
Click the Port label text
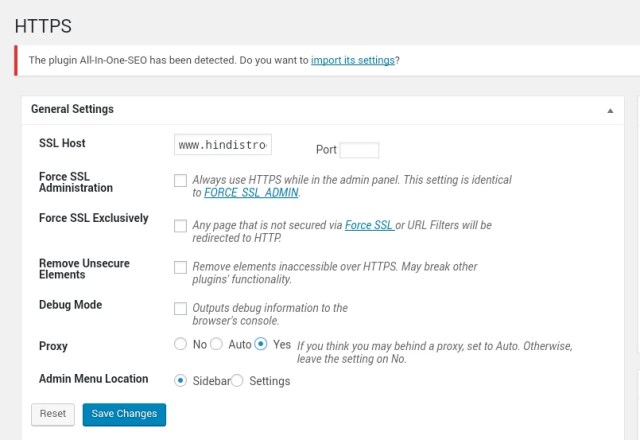(326, 150)
